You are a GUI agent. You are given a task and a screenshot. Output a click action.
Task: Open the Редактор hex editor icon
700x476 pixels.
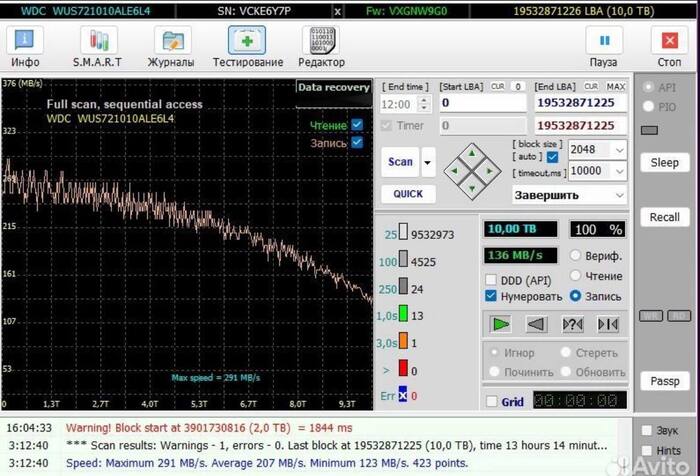pos(321,41)
